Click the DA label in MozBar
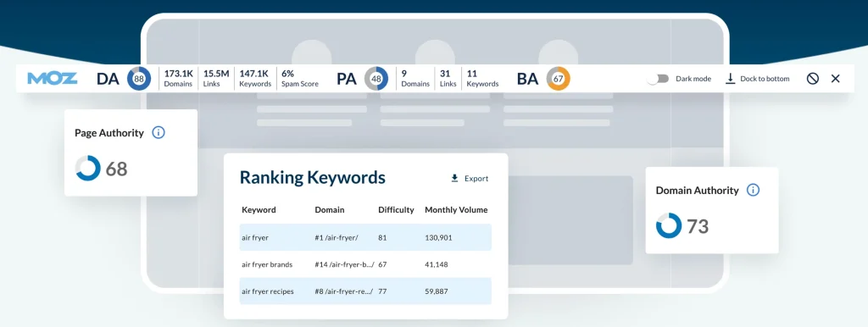The width and height of the screenshot is (868, 327). click(108, 79)
